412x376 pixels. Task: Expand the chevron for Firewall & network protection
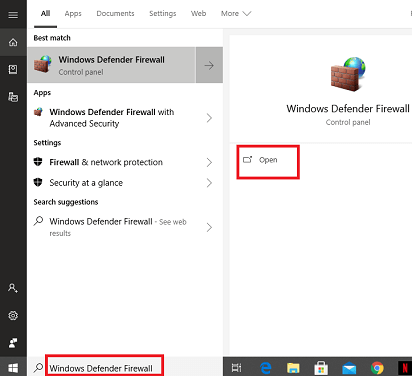pos(209,162)
